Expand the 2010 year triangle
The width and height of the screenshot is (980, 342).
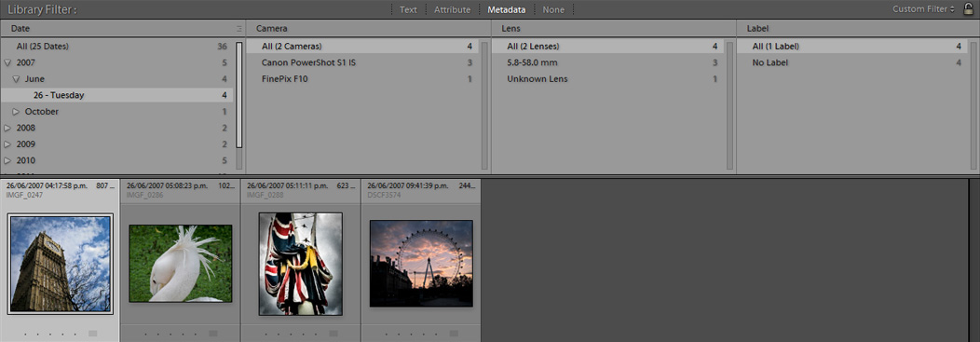click(x=7, y=160)
